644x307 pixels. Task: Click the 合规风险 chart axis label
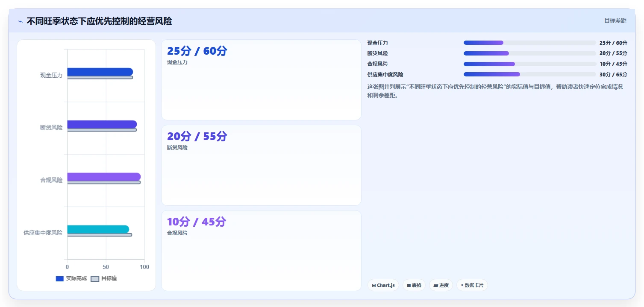pos(51,180)
